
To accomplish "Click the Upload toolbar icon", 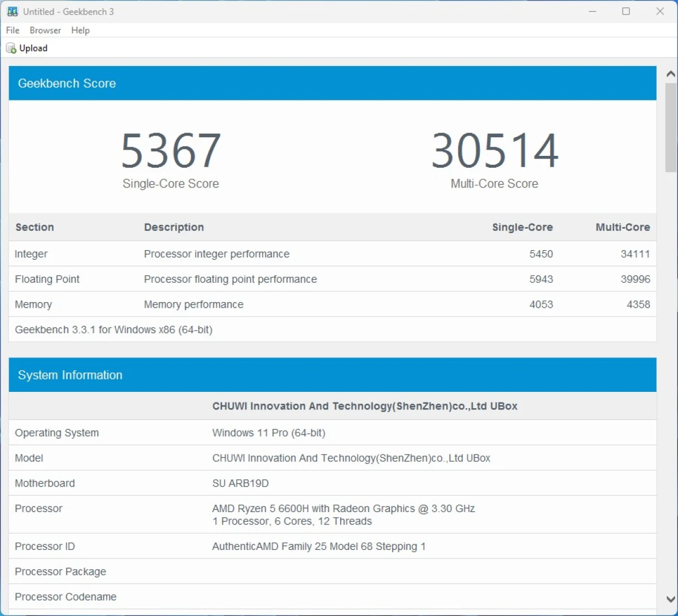I will [x=11, y=49].
